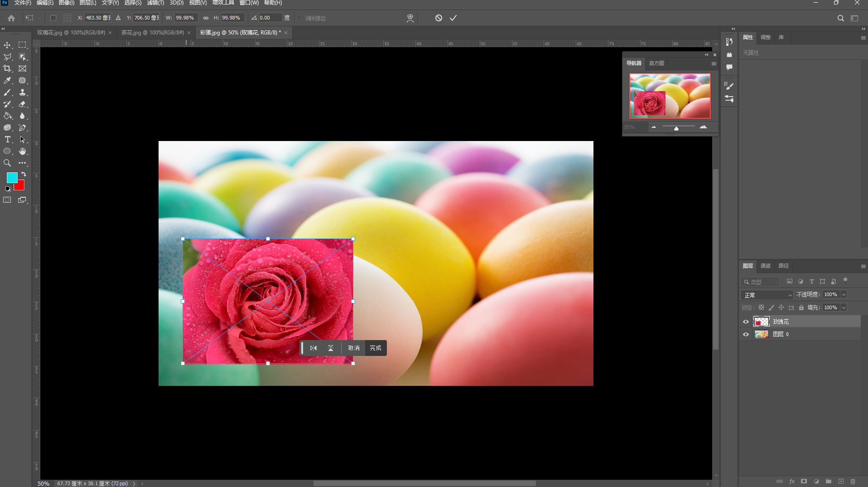Select the Move tool

[7, 45]
